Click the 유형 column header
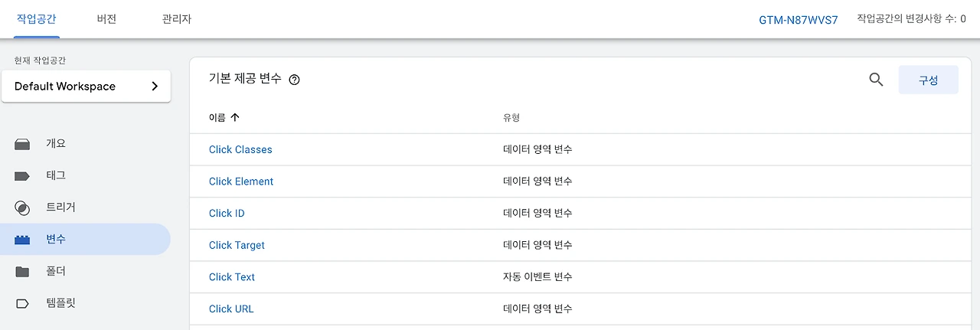Screen dimensions: 980x330 click(x=511, y=118)
